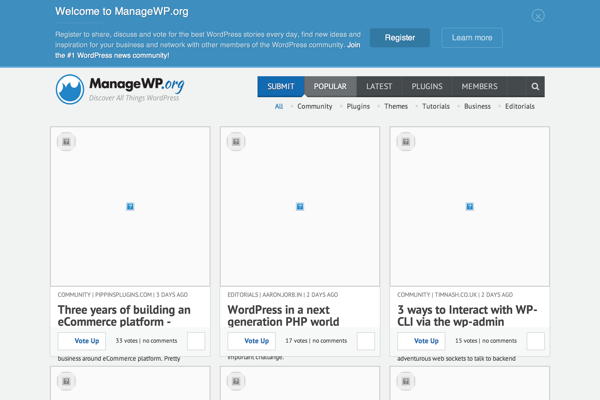Open the SUBMIT tab
This screenshot has width=600, height=400.
(281, 87)
